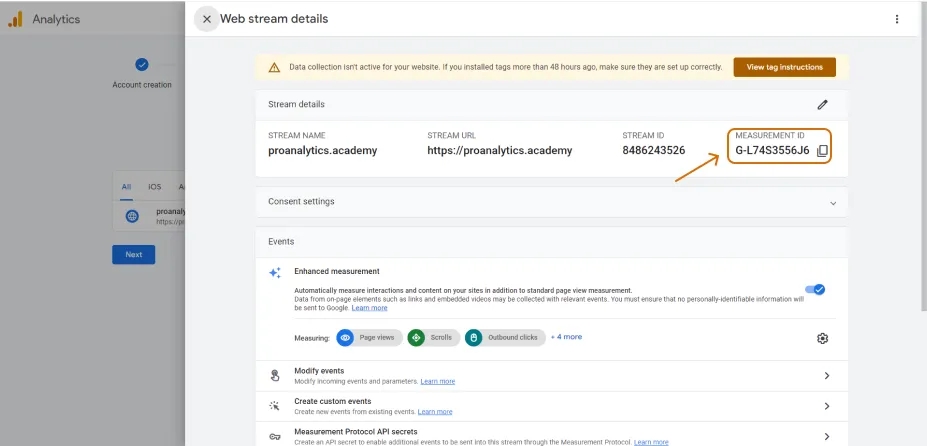This screenshot has height=446, width=927.
Task: Click the warning triangle icon in banner
Action: pos(274,67)
